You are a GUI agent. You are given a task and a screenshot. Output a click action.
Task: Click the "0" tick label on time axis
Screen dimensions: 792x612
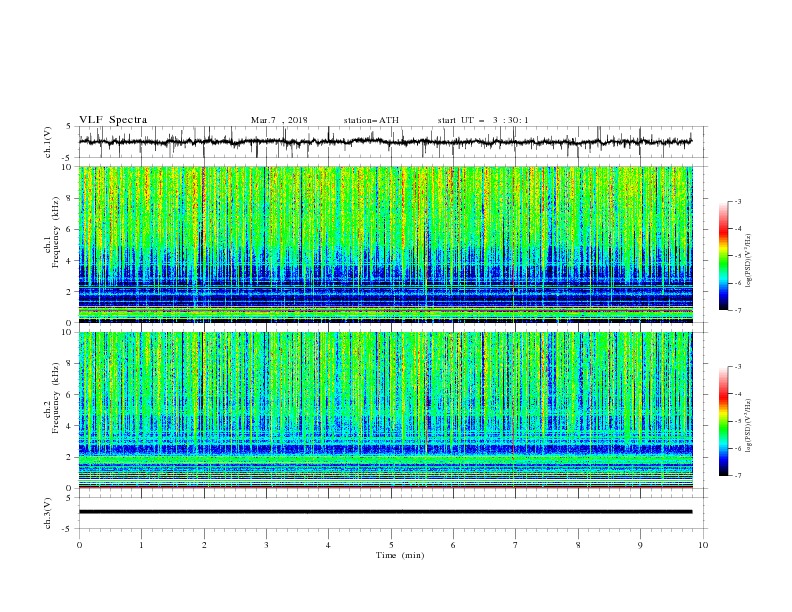click(79, 545)
